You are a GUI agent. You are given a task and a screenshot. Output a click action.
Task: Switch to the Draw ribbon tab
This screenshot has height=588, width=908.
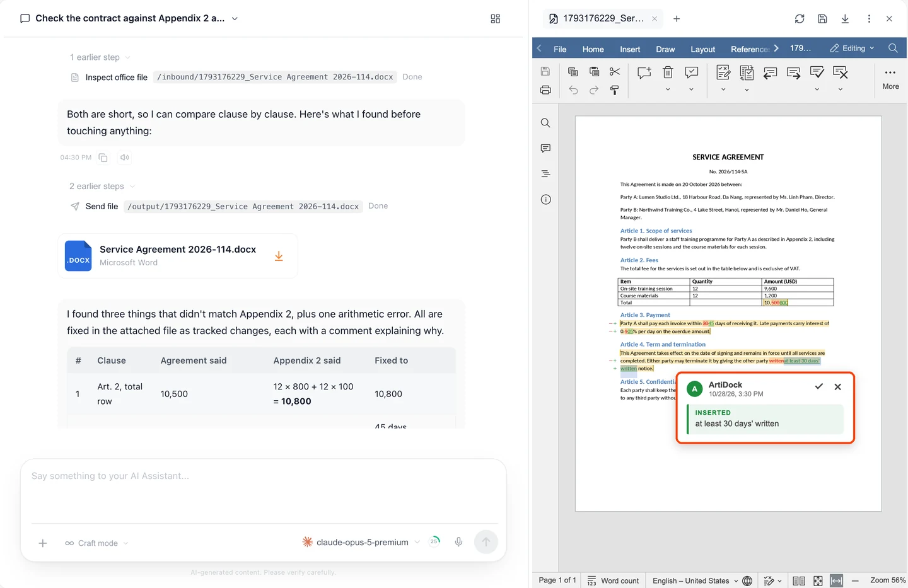click(x=665, y=49)
